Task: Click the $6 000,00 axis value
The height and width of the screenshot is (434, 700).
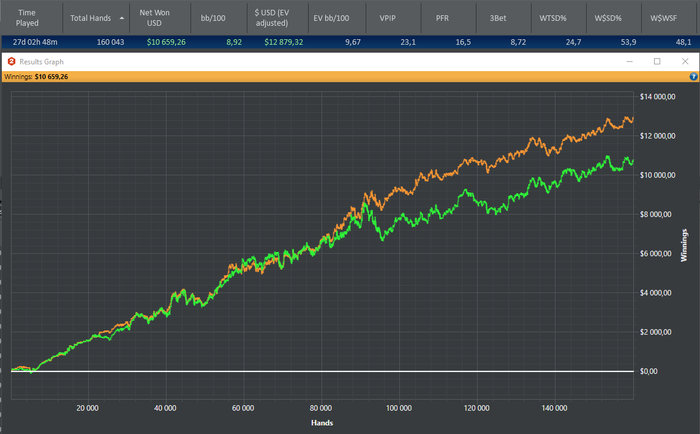Action: point(655,254)
